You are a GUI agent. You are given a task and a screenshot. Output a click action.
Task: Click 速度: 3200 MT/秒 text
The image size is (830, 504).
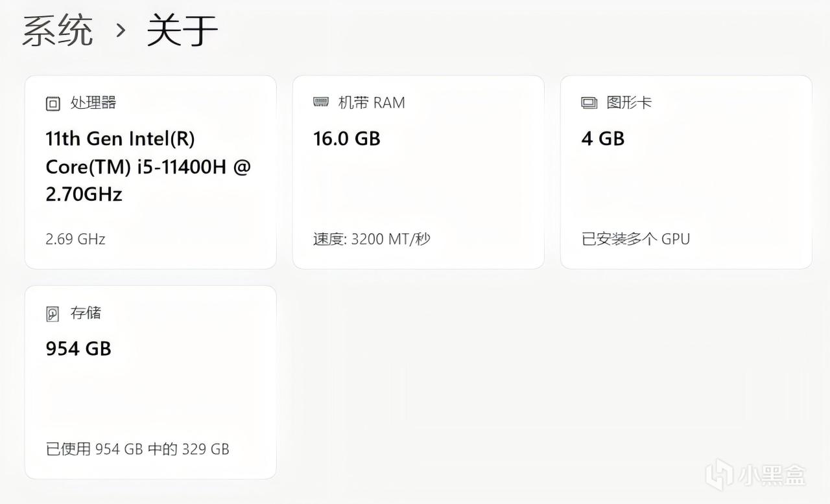tap(372, 239)
